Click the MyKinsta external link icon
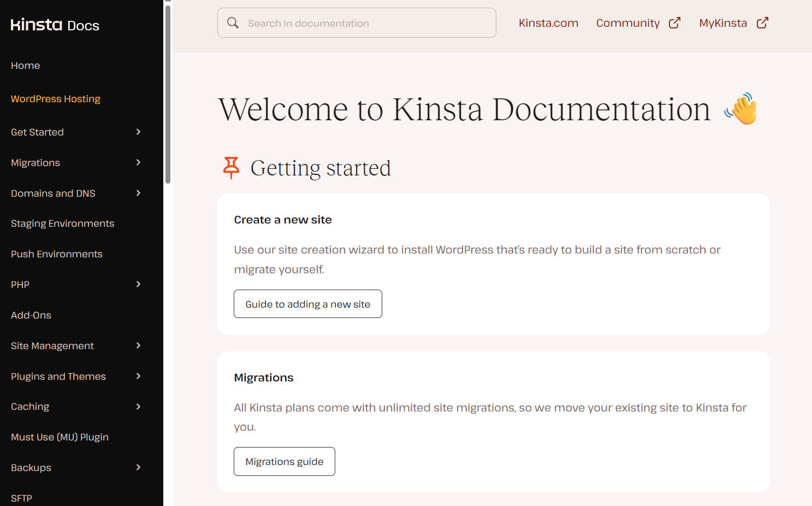 pos(762,23)
